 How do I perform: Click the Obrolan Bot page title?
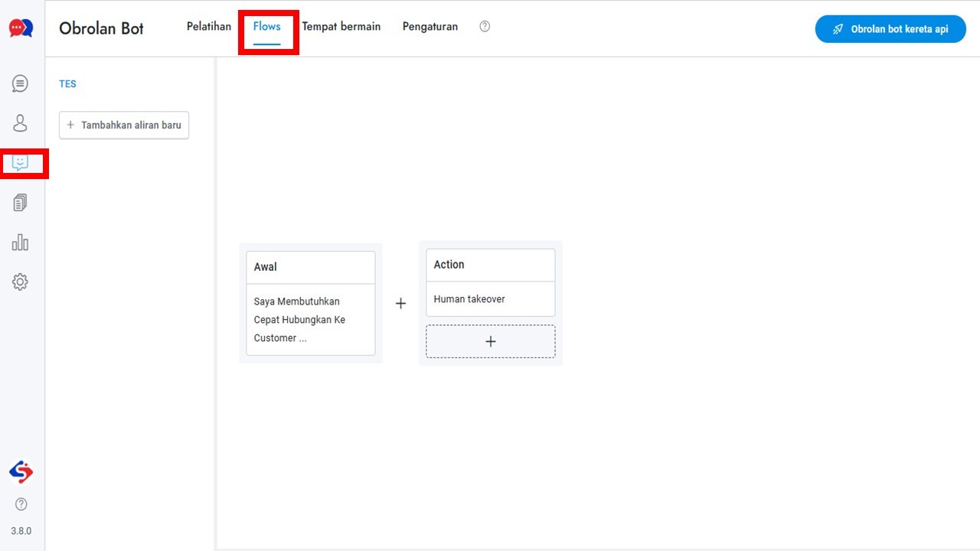click(101, 28)
